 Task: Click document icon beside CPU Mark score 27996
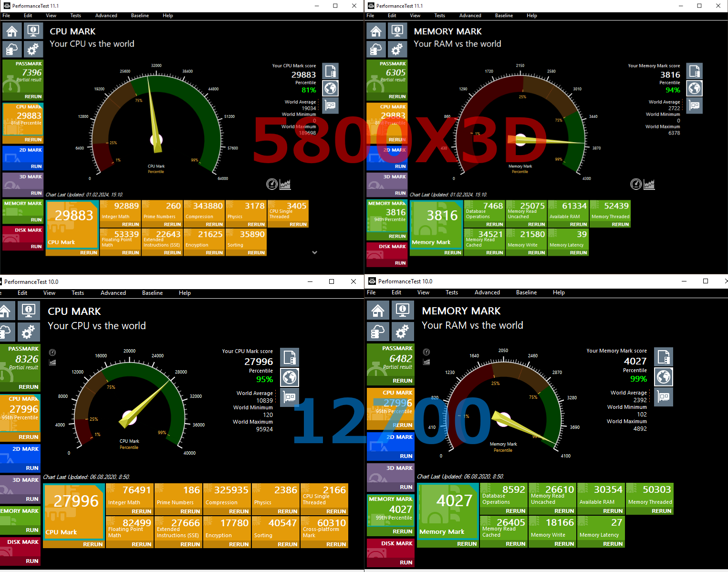(290, 357)
